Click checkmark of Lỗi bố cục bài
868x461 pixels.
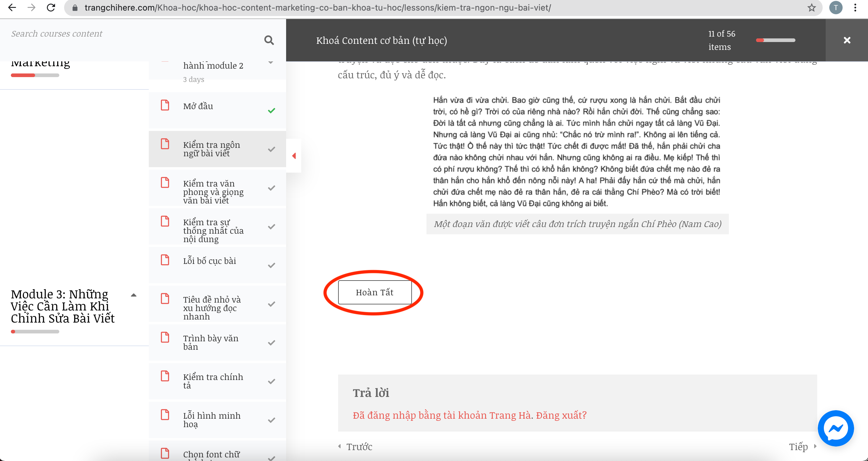[272, 265]
